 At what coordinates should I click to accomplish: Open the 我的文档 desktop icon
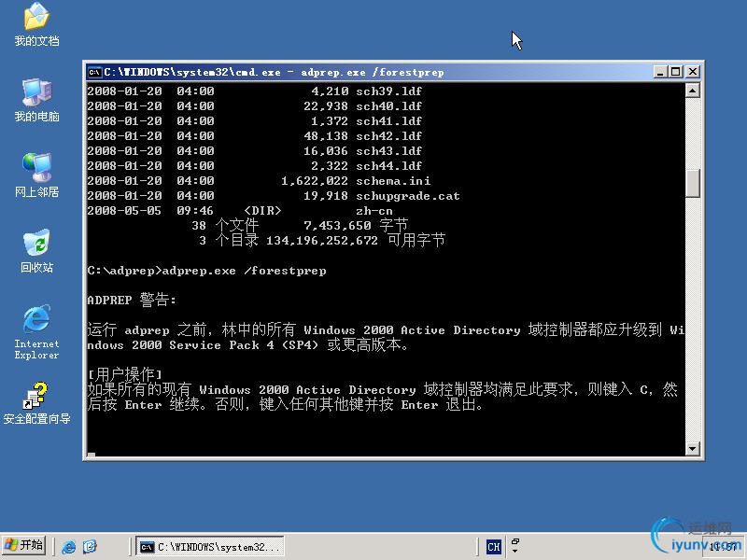pyautogui.click(x=36, y=25)
